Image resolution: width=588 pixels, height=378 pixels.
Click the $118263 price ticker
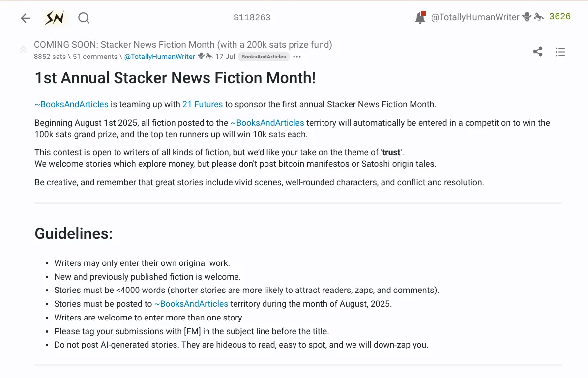pyautogui.click(x=252, y=17)
